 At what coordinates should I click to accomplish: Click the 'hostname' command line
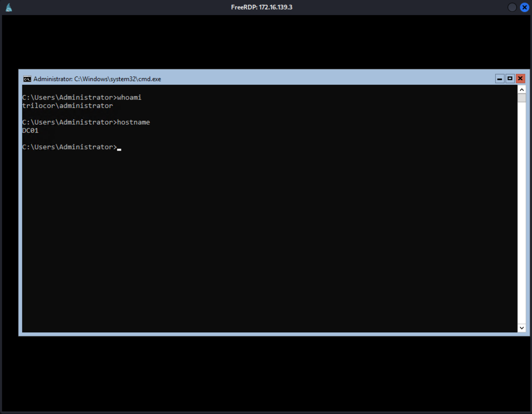tap(86, 122)
